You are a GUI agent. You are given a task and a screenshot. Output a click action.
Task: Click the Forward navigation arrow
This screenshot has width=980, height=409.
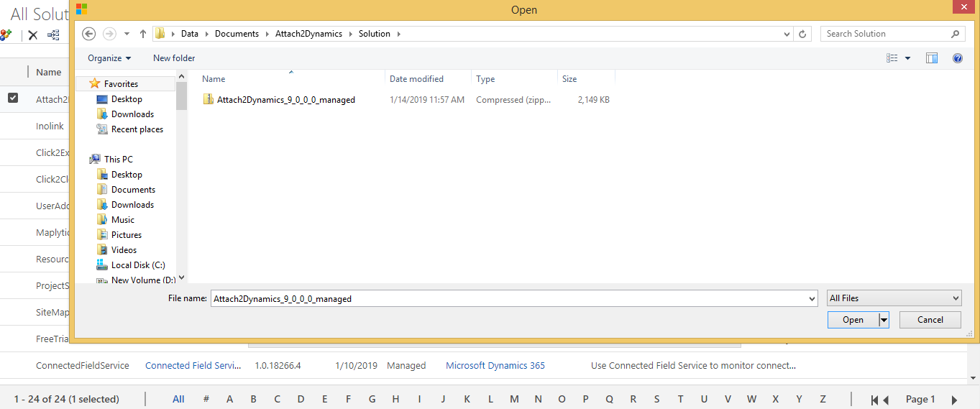tap(109, 34)
